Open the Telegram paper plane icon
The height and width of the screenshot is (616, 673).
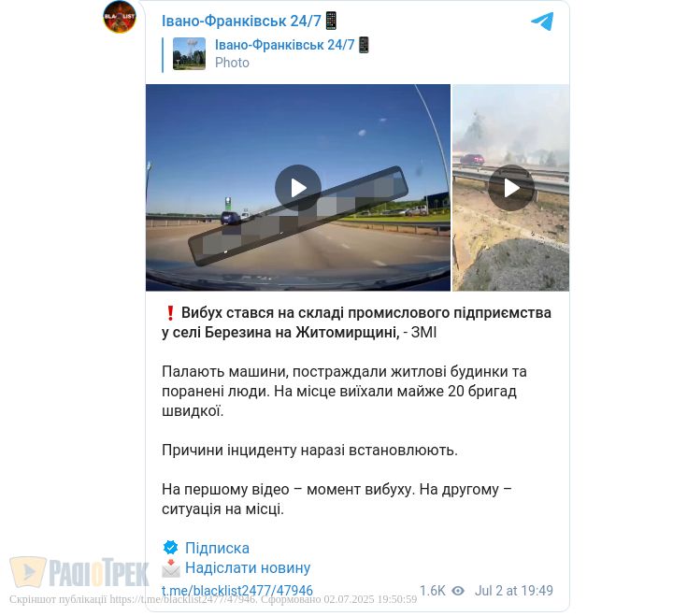542,21
